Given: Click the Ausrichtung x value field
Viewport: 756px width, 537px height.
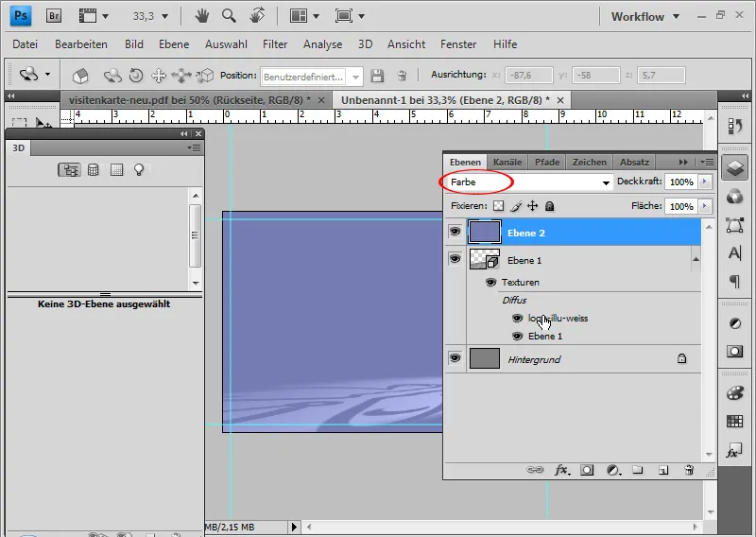Looking at the screenshot, I should pyautogui.click(x=528, y=76).
